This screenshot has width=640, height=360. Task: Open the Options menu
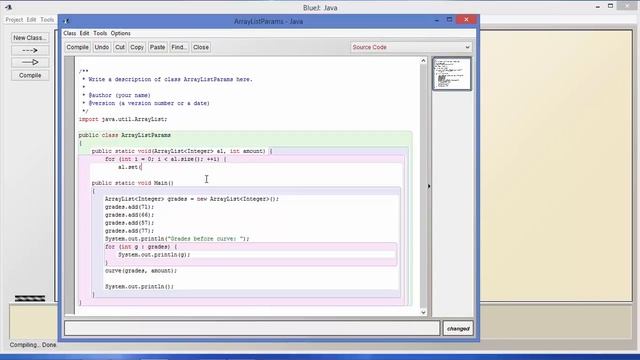(x=120, y=33)
